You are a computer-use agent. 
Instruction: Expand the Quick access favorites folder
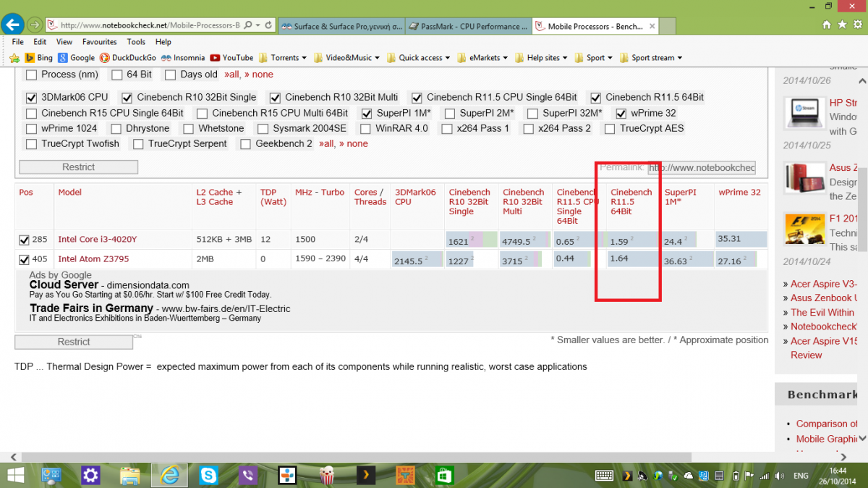(x=418, y=58)
